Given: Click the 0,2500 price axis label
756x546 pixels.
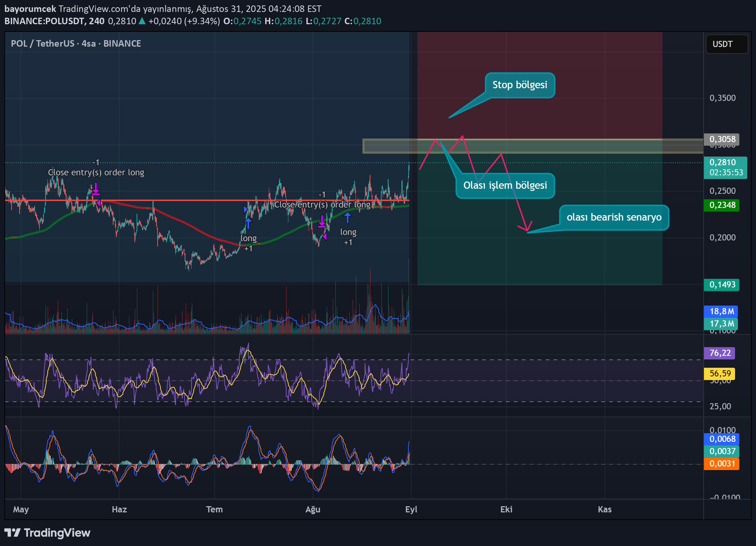Looking at the screenshot, I should pos(722,191).
